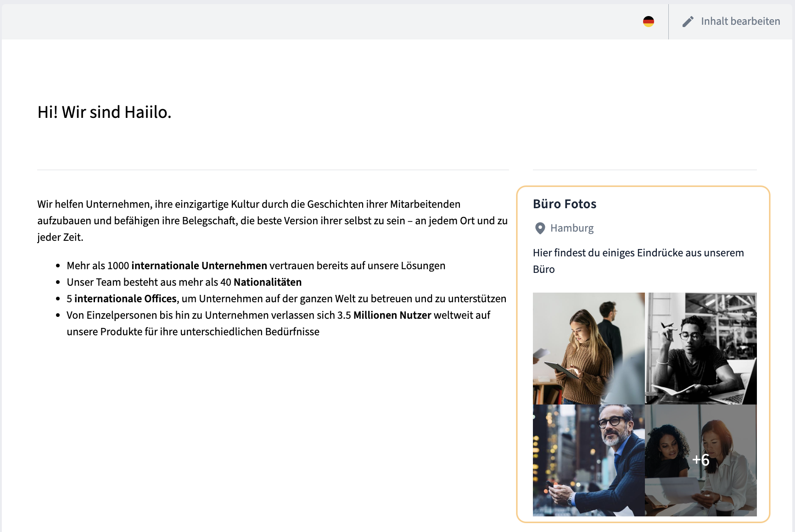Click the Wir helfen Unternehmen intro paragraph
The width and height of the screenshot is (795, 532).
click(x=273, y=221)
